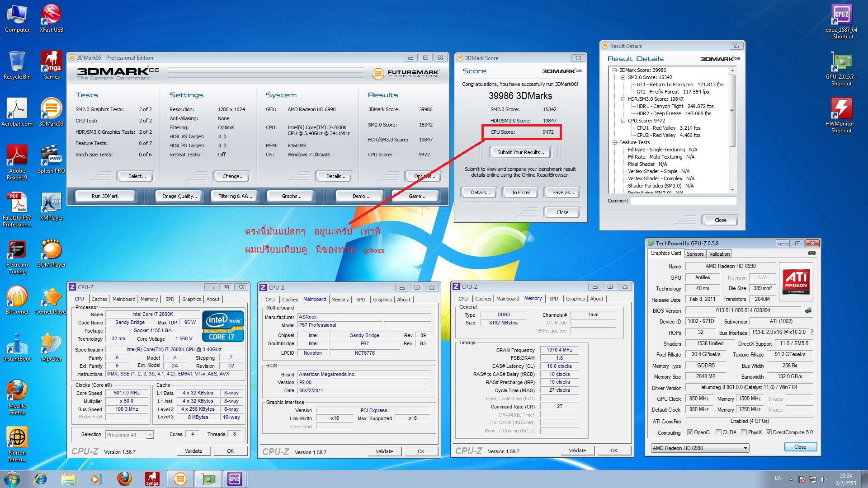Viewport: 868px width, 488px height.
Task: Toggle the PhysX checkbox in GPU-Z
Action: click(x=744, y=432)
